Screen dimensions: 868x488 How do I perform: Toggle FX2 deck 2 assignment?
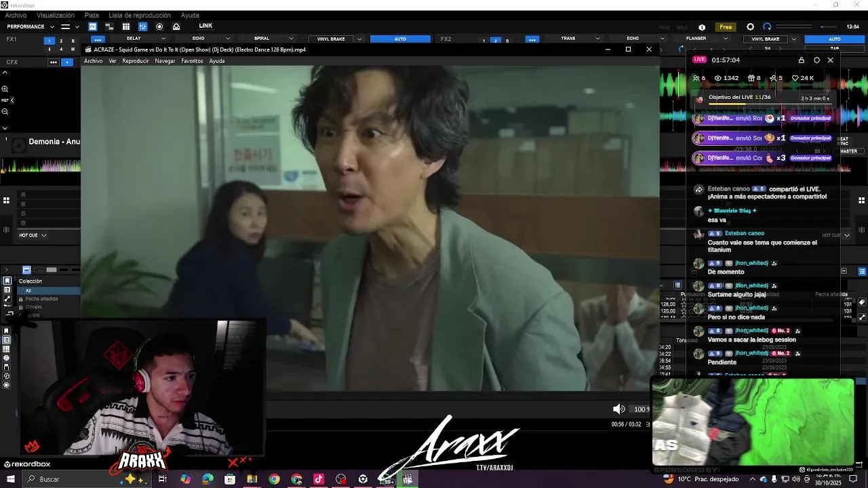coord(495,41)
